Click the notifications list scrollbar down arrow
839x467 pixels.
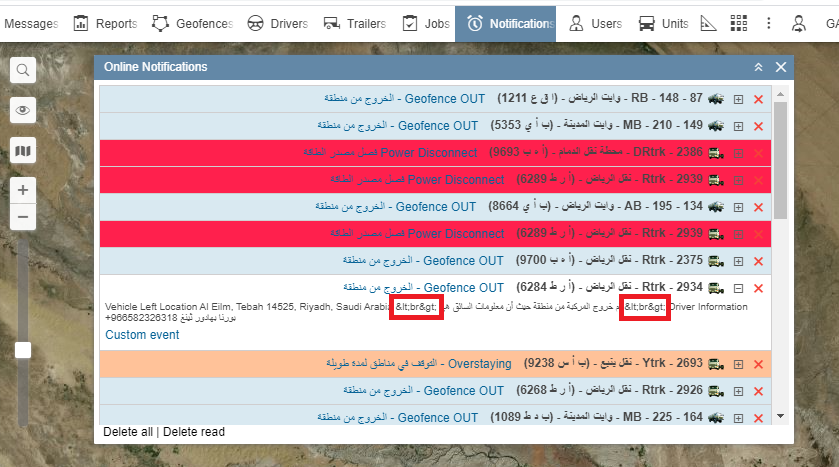(x=780, y=416)
